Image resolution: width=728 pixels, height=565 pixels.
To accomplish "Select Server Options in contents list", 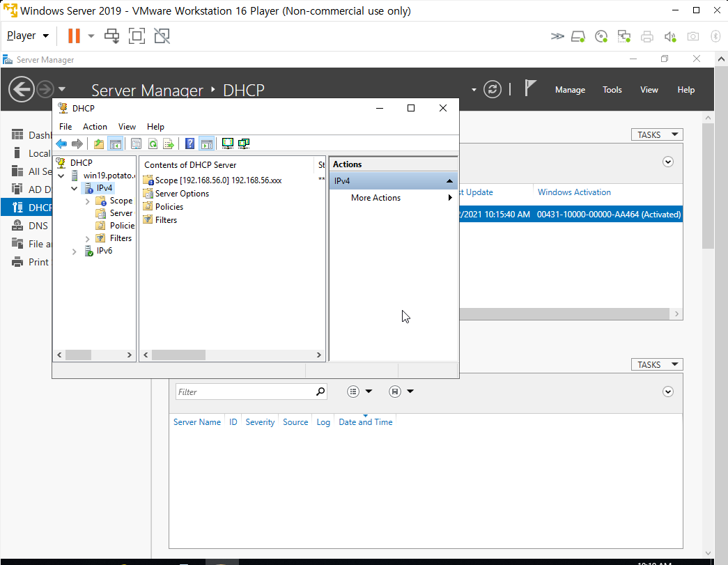I will pyautogui.click(x=182, y=194).
